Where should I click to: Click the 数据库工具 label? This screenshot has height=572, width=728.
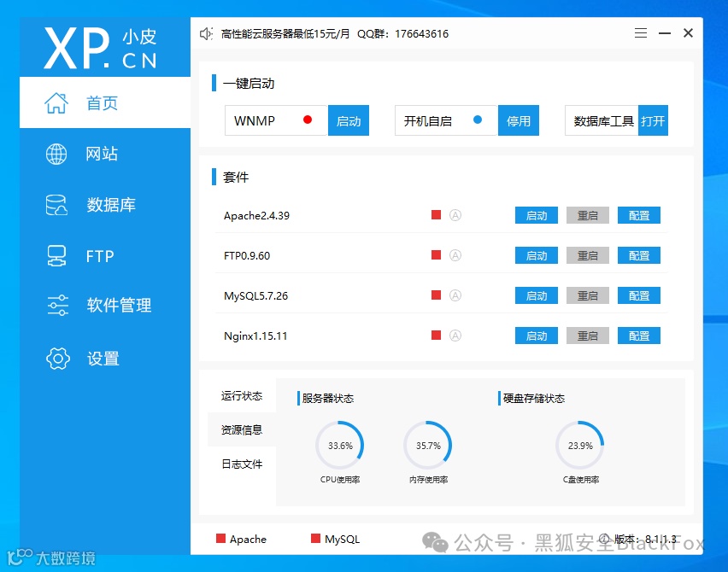click(603, 121)
